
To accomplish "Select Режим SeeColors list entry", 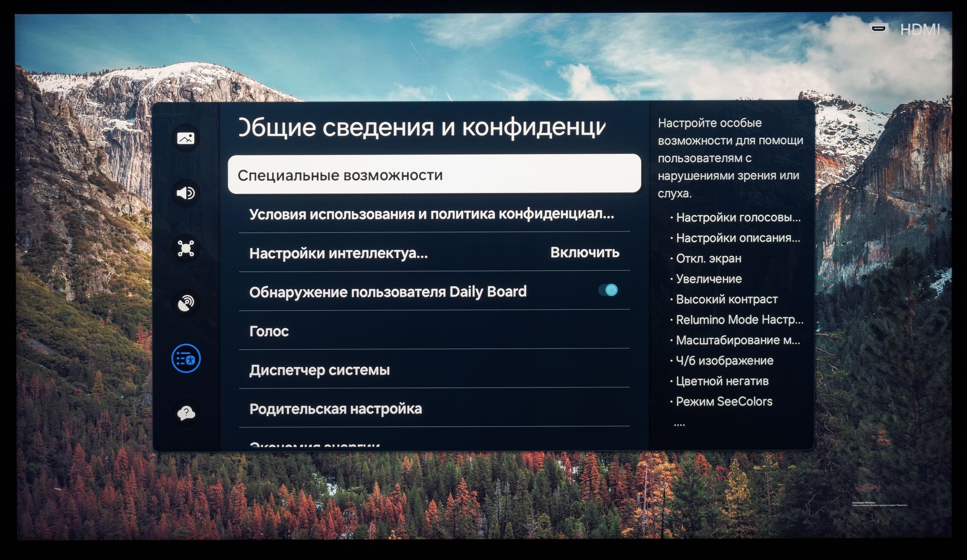I will pyautogui.click(x=724, y=402).
